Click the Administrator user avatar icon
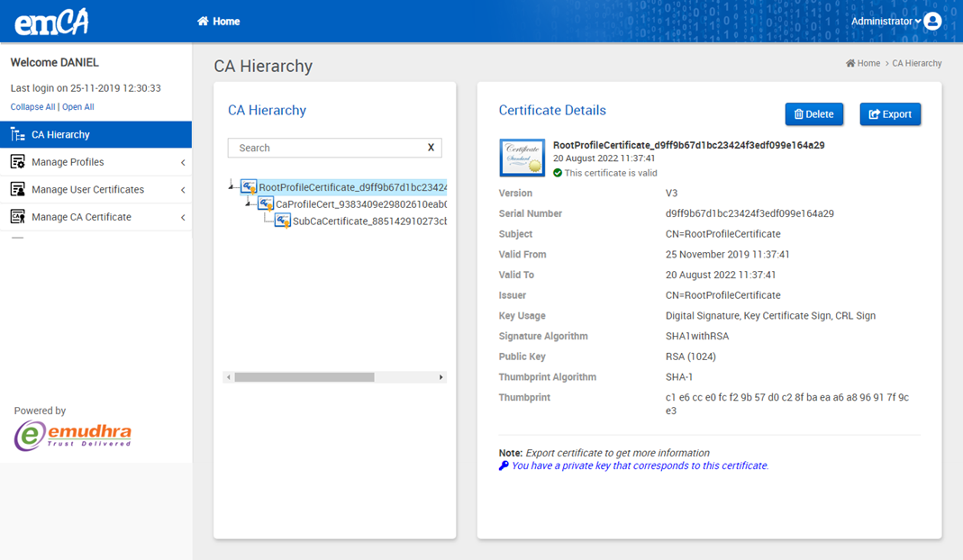This screenshot has height=560, width=963. tap(933, 21)
